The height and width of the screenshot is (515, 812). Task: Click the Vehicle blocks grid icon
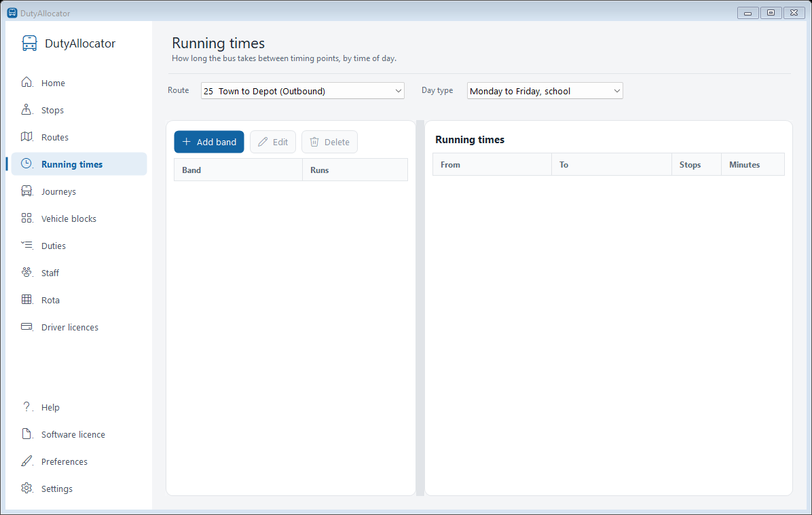pyautogui.click(x=27, y=218)
